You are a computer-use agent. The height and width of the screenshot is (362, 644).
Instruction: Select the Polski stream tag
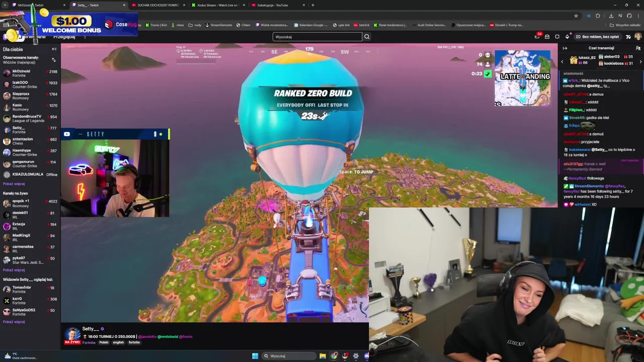[x=104, y=342]
